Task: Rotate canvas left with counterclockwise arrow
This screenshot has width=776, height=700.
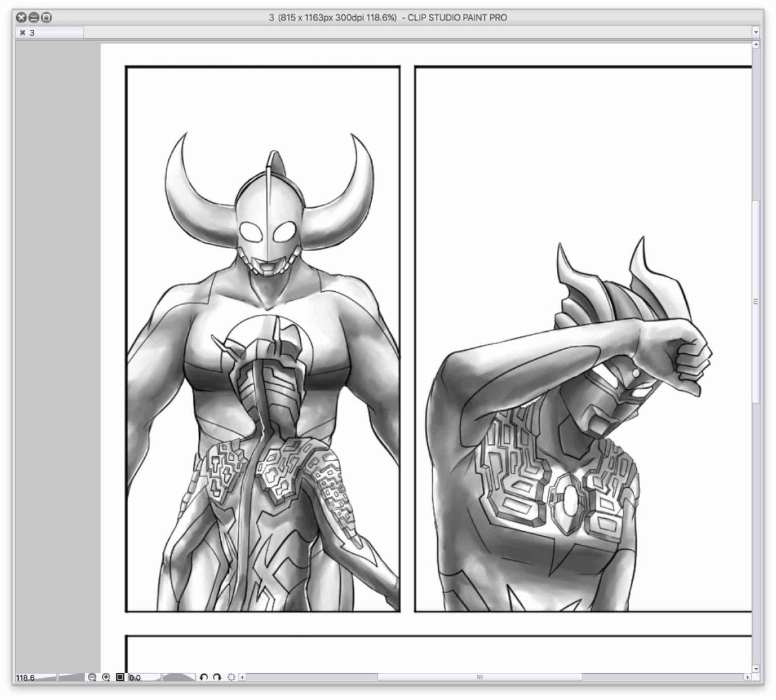Action: [204, 677]
